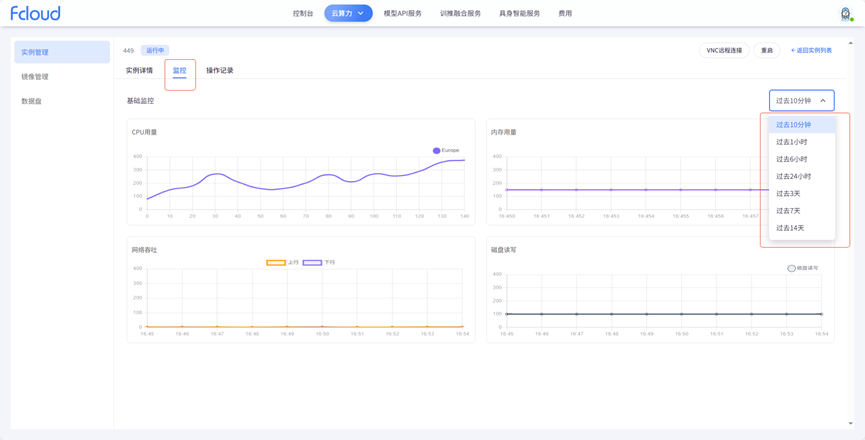Select 过去1小时 from the time list
The height and width of the screenshot is (440, 865).
click(792, 142)
